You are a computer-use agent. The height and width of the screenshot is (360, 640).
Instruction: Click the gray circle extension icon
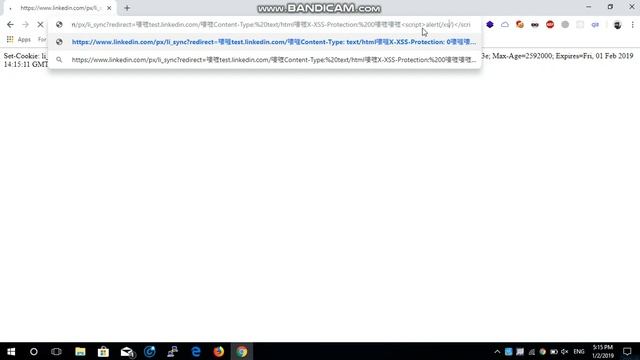[x=565, y=24]
